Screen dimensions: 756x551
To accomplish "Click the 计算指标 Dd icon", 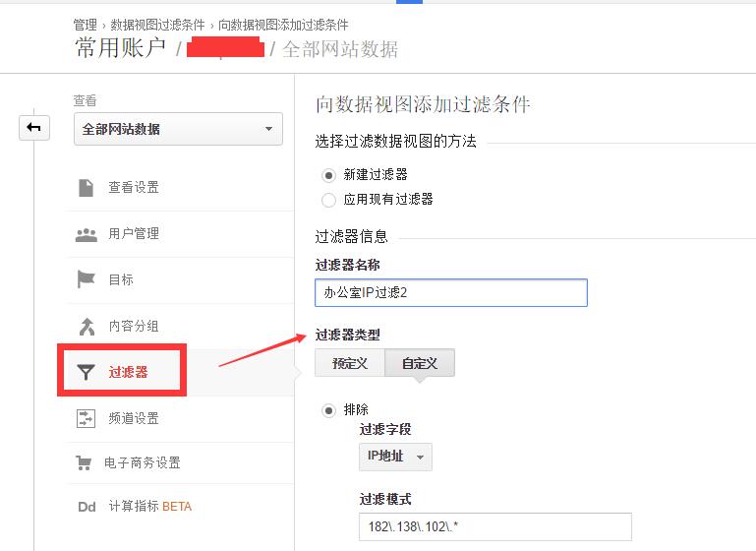I will pos(87,507).
